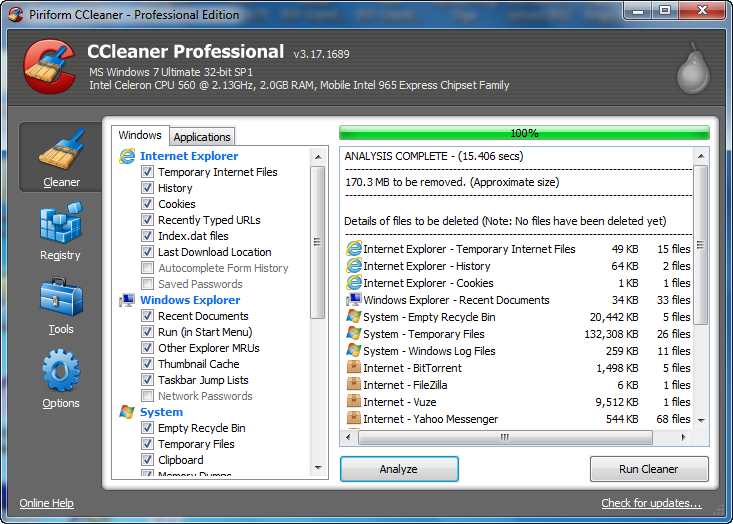
Task: Select '68 files' count for Yahoo Messenger
Action: pos(673,419)
